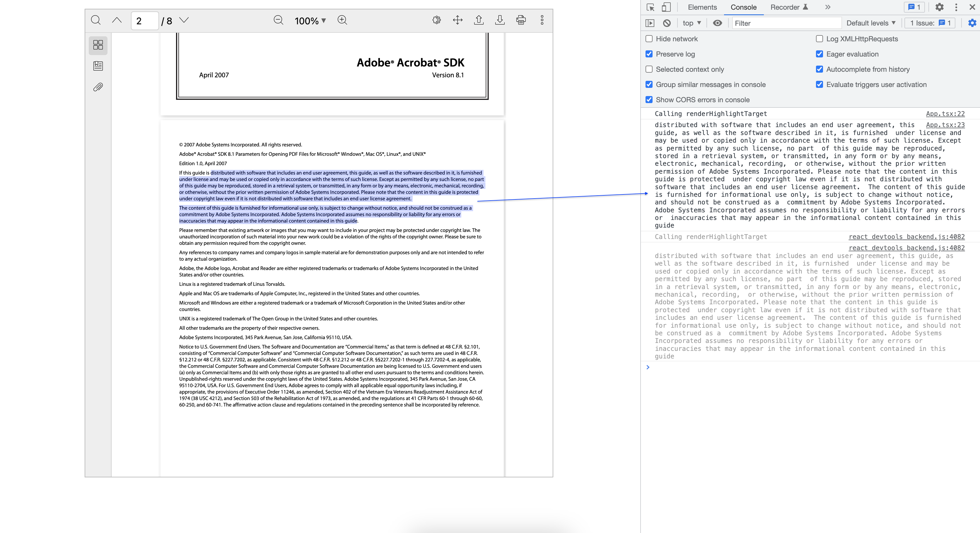
Task: Clear the DevTools console
Action: tap(667, 23)
